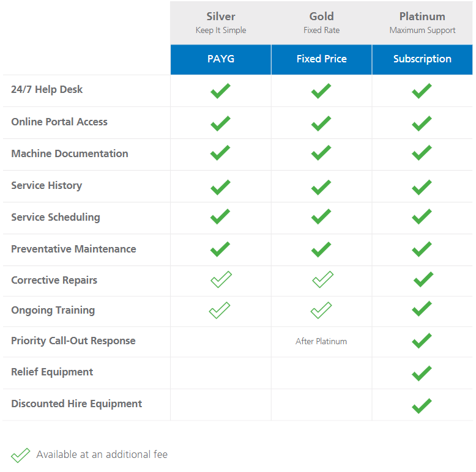
Task: Click Platinum checkmark for Relief Equipment
Action: [422, 373]
